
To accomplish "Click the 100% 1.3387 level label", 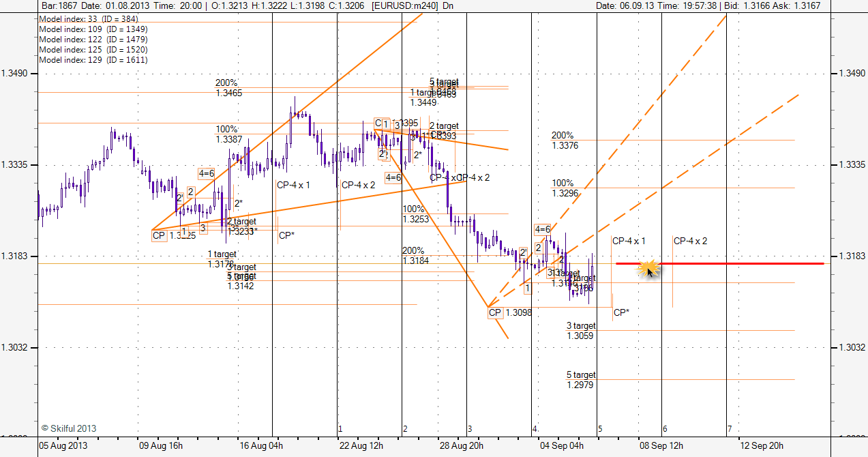I will [x=228, y=134].
